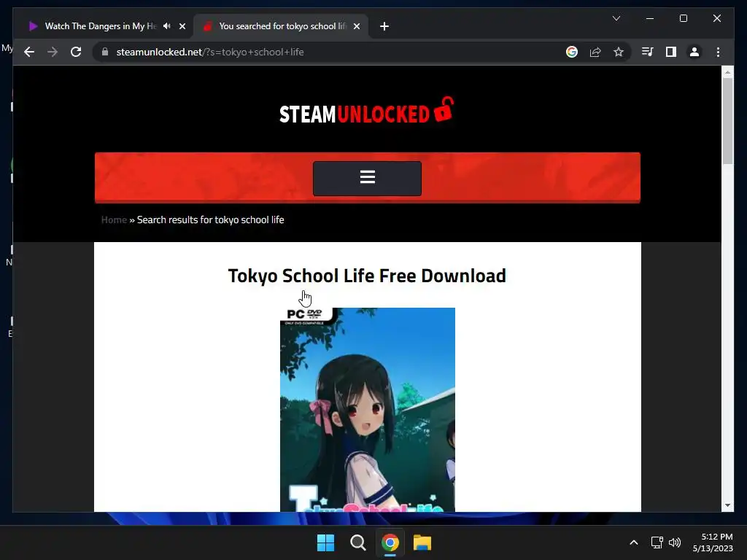Open the tab search dropdown
This screenshot has width=747, height=560.
pos(616,18)
